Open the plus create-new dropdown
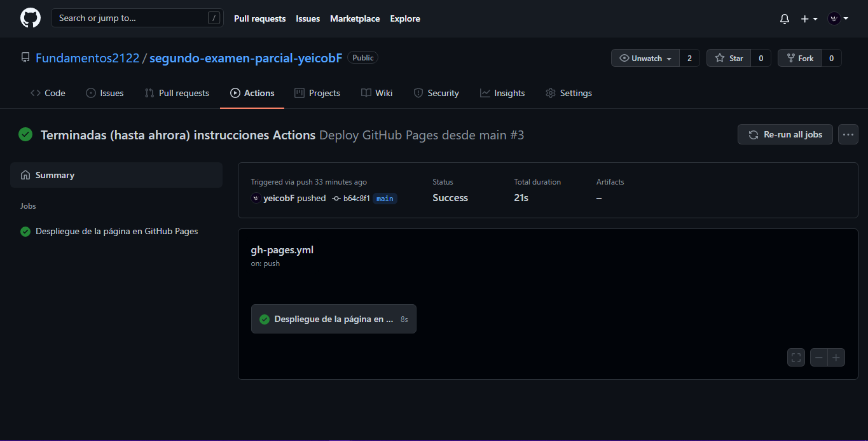The width and height of the screenshot is (868, 441). point(809,19)
